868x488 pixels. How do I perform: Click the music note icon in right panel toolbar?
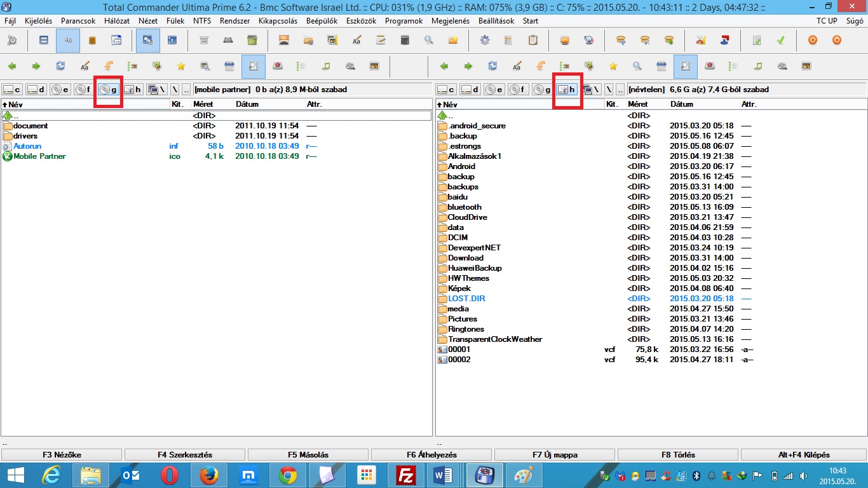click(758, 66)
